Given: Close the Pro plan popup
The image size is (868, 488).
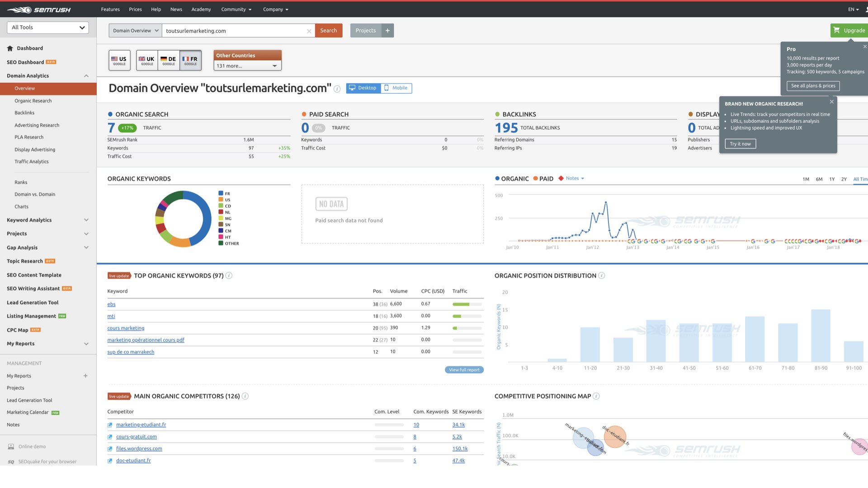Looking at the screenshot, I should (865, 47).
